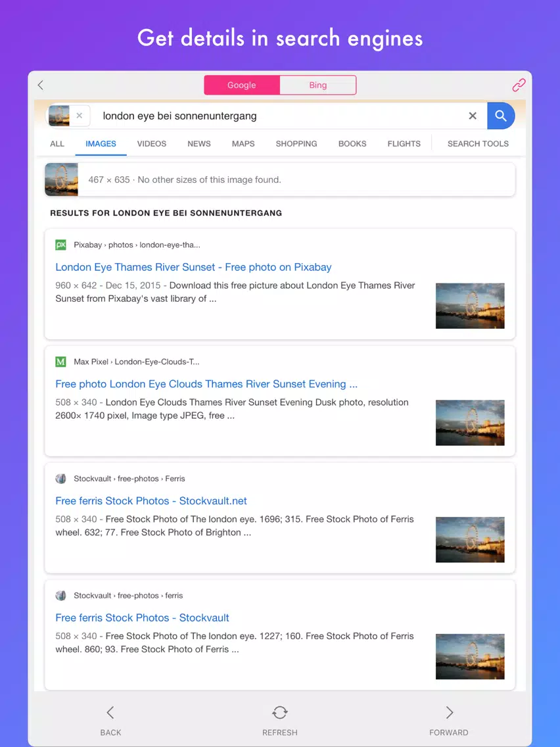Select the London Eye thumbnail in the search box
This screenshot has height=747, width=560.
59,116
